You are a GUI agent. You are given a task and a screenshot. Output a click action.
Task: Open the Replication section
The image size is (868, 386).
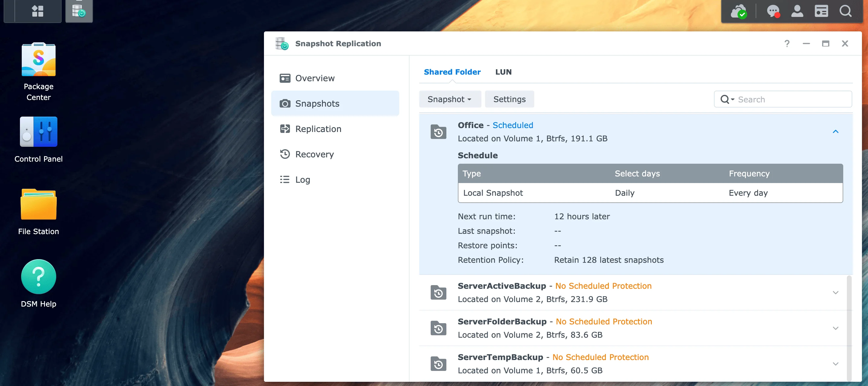coord(318,129)
